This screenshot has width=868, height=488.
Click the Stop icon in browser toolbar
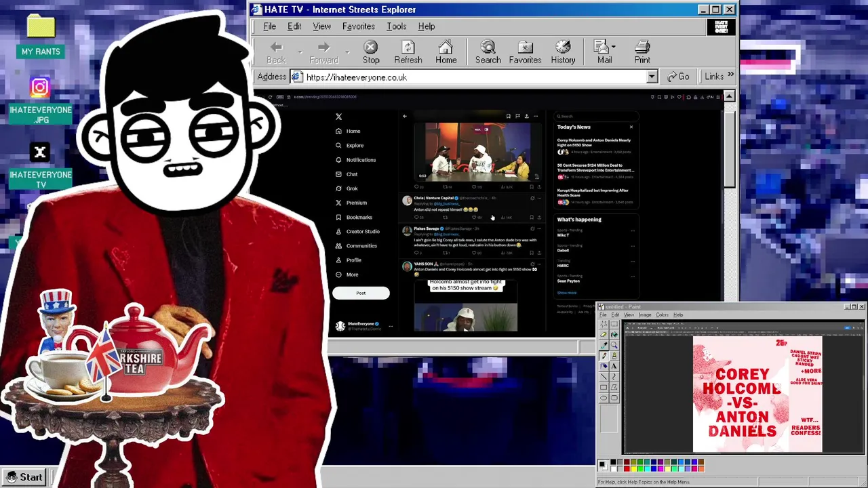371,52
